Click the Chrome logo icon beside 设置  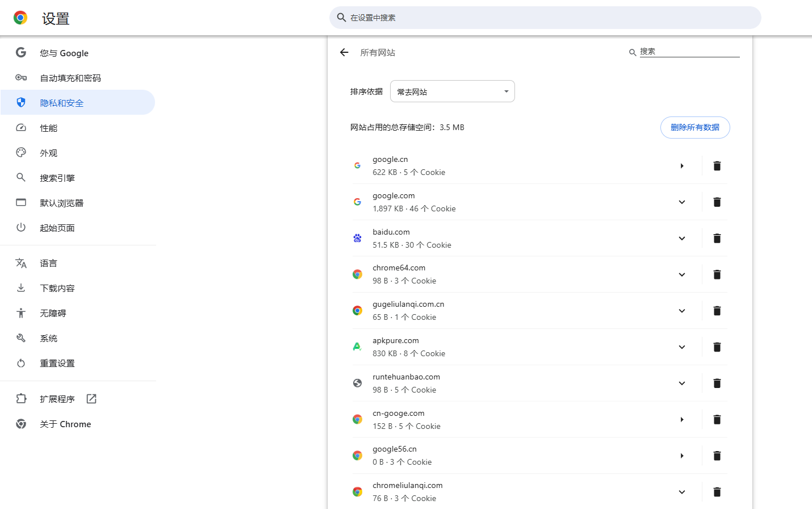click(x=20, y=18)
